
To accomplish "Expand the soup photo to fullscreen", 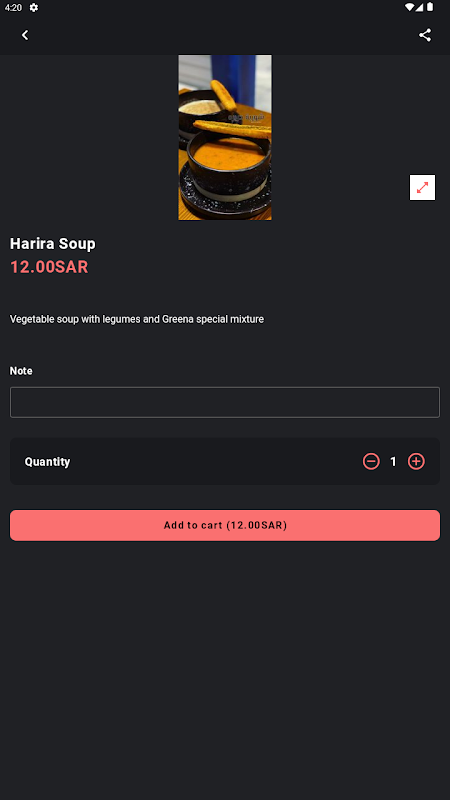I will [x=422, y=188].
